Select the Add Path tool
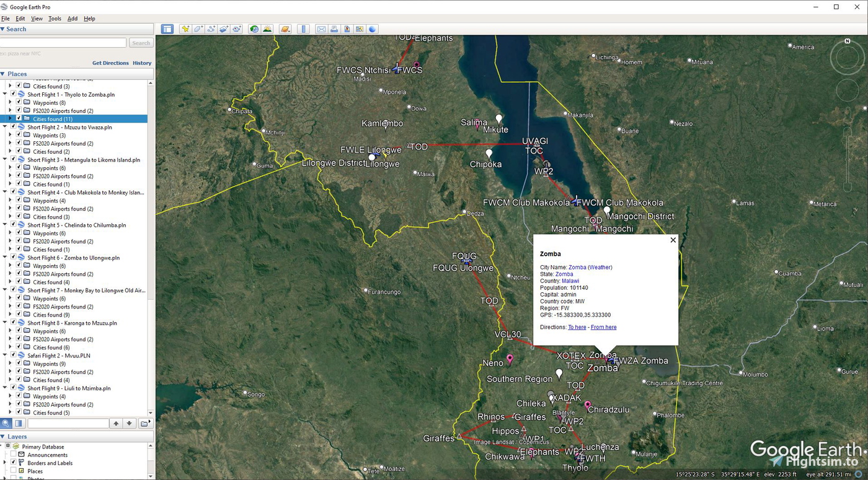868x480 pixels. (211, 29)
